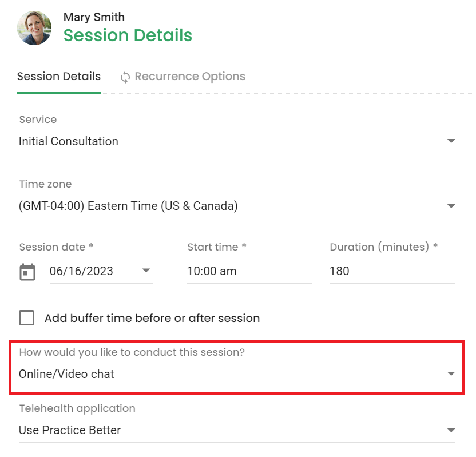476x457 pixels.
Task: Open the Service dropdown arrow
Action: [x=451, y=141]
